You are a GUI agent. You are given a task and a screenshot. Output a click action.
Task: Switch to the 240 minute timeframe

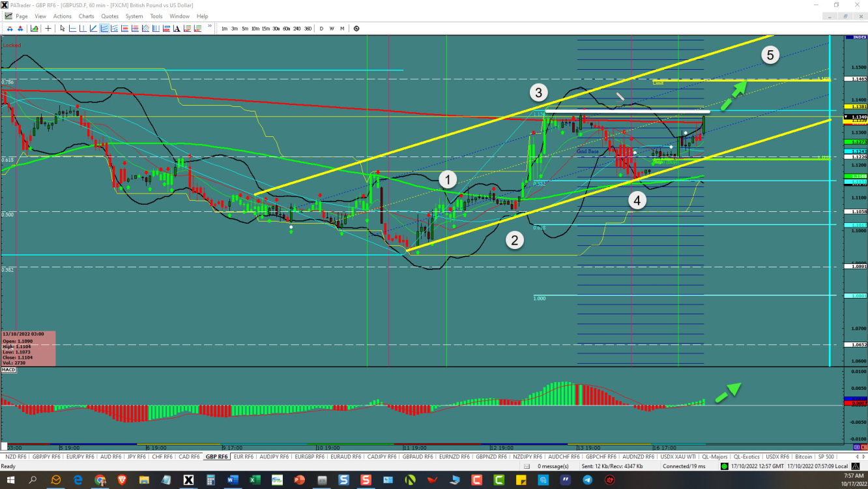[x=297, y=29]
